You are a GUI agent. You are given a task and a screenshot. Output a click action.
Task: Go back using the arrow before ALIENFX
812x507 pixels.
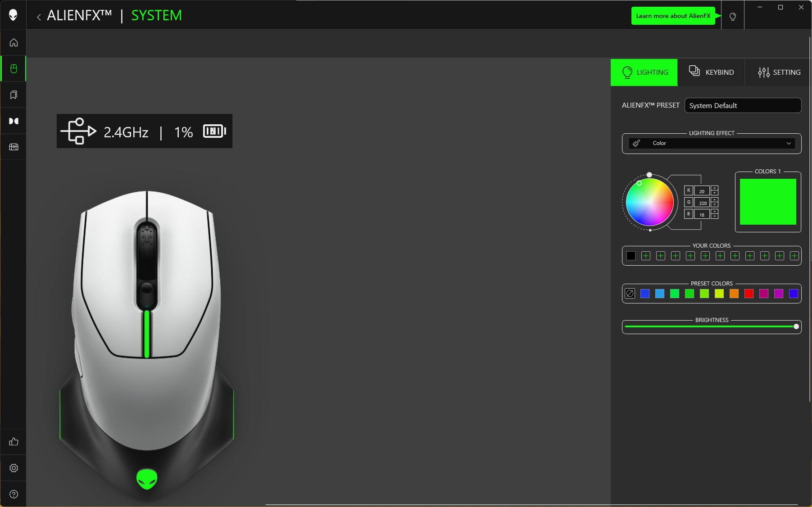[39, 17]
